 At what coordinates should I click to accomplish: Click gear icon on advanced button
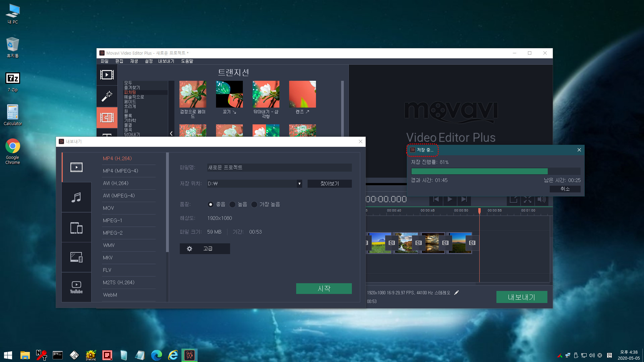190,249
